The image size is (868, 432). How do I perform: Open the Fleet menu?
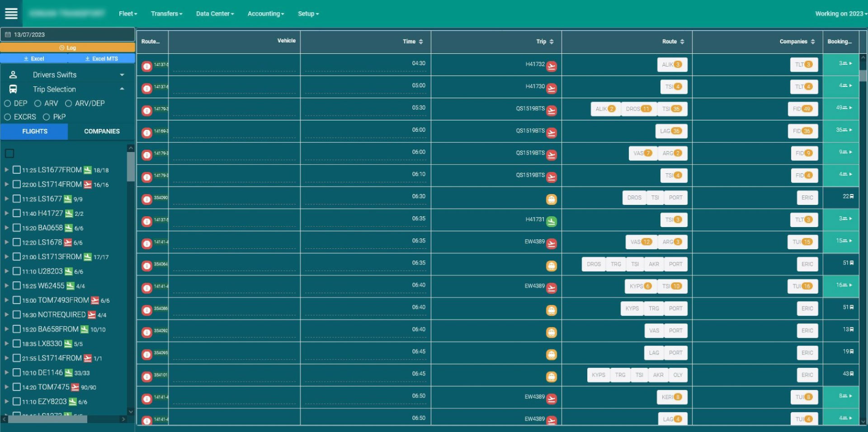(128, 14)
